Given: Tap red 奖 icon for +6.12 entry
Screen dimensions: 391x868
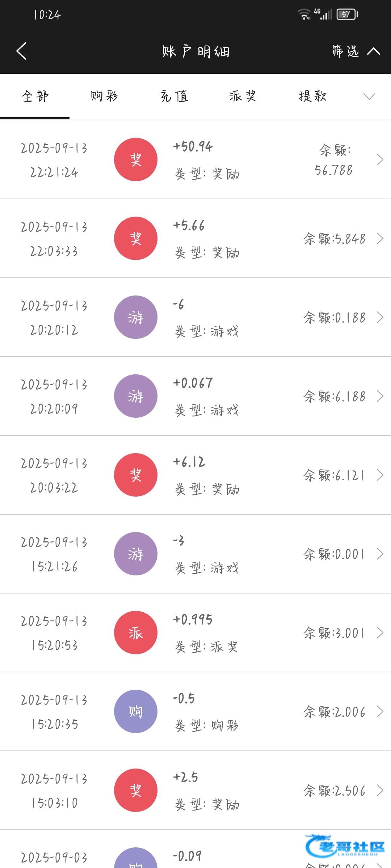Looking at the screenshot, I should coord(136,475).
